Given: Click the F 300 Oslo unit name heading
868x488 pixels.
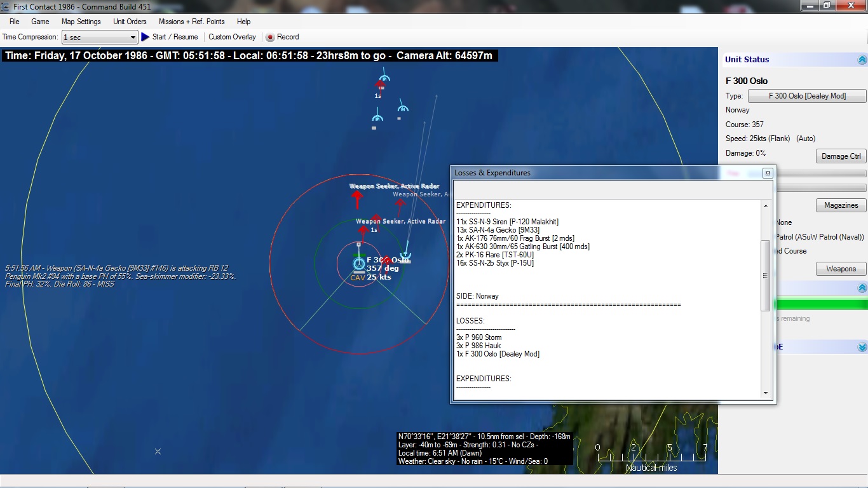Looking at the screenshot, I should 747,81.
